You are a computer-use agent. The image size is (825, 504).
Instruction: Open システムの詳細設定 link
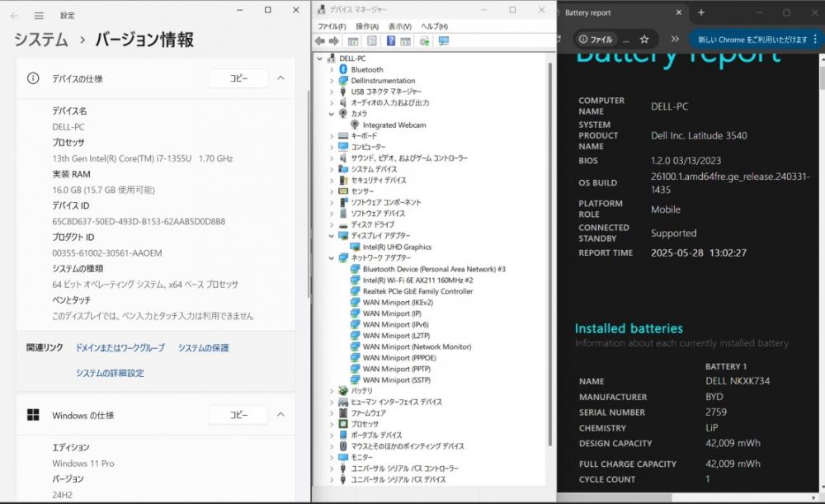[110, 373]
